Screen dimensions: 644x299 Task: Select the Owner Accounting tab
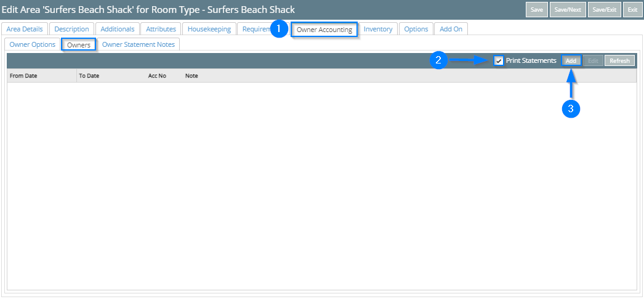(x=324, y=30)
